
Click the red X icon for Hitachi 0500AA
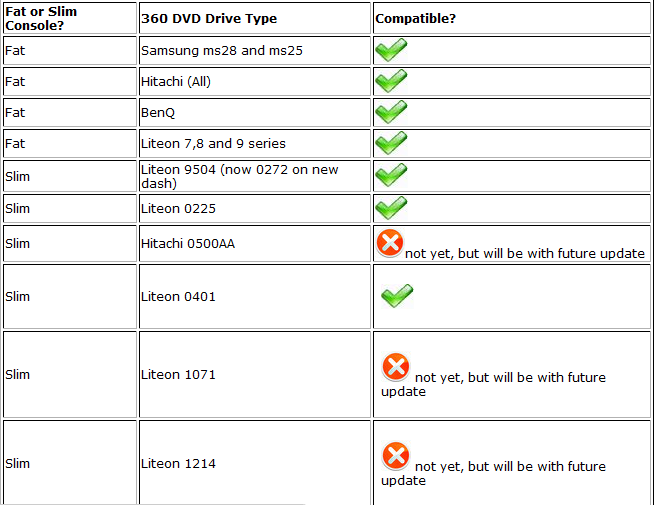point(390,242)
